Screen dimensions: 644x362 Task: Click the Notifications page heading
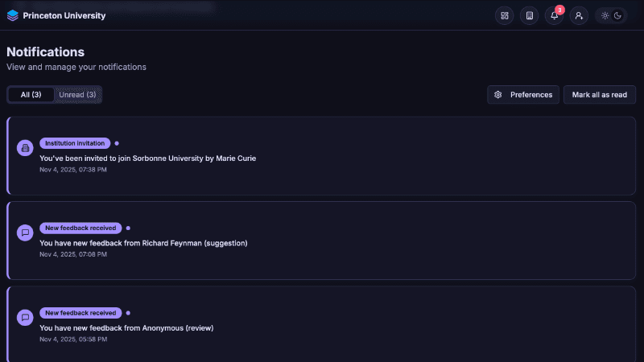46,52
